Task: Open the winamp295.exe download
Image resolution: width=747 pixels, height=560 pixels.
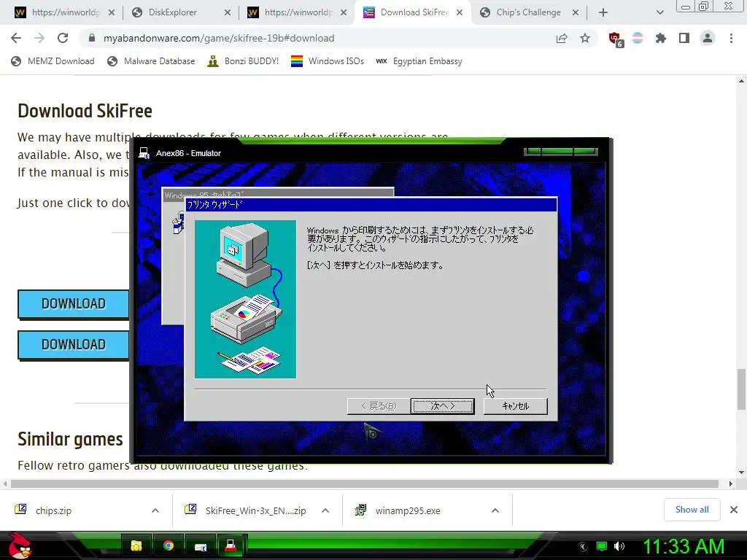Action: (408, 510)
